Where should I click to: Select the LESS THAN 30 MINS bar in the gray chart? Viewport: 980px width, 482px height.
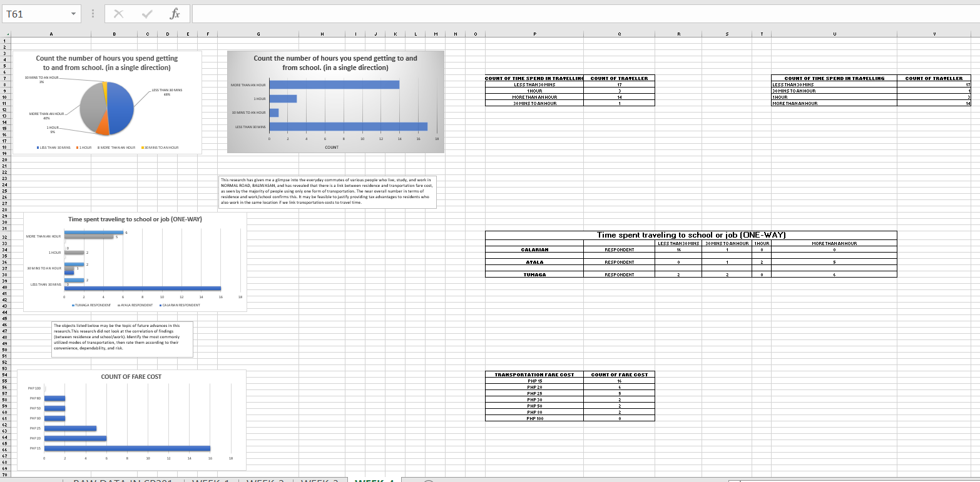[x=348, y=127]
